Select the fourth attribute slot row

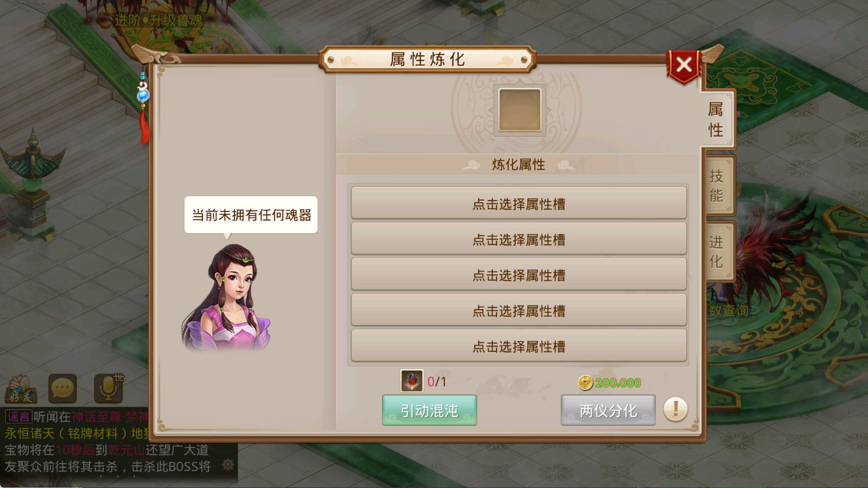(x=519, y=311)
